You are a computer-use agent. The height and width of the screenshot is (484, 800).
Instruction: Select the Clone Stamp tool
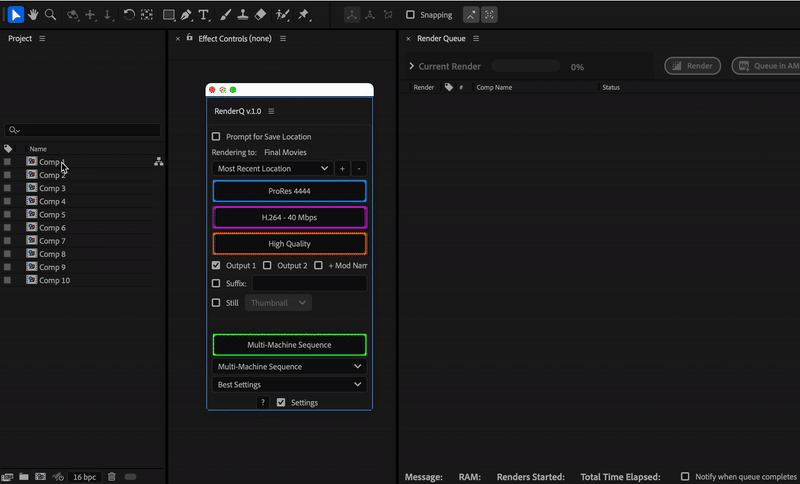pyautogui.click(x=243, y=15)
